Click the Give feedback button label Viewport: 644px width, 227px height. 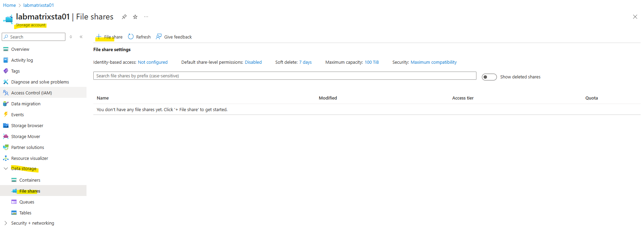(x=178, y=37)
